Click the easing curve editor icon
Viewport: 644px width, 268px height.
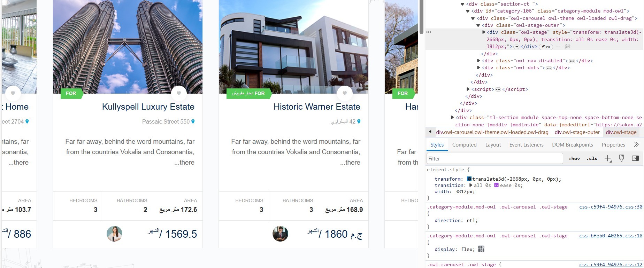[x=496, y=185]
